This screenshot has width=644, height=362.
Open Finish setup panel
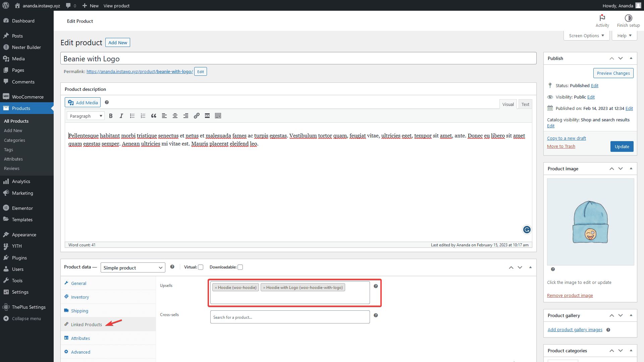click(628, 21)
